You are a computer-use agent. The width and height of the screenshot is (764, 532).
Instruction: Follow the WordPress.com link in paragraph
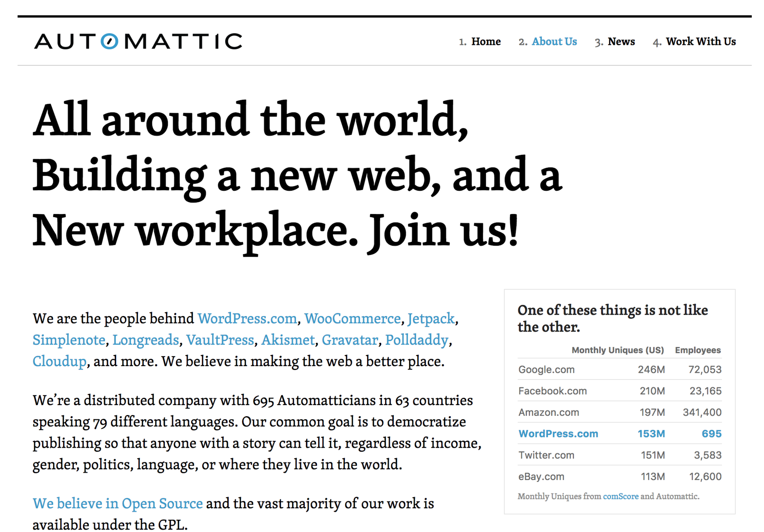(x=247, y=318)
